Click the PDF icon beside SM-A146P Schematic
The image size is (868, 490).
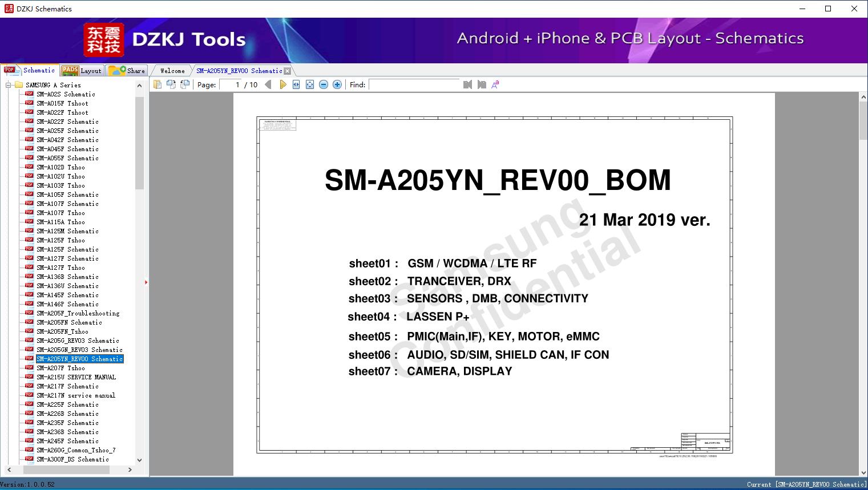tap(30, 304)
